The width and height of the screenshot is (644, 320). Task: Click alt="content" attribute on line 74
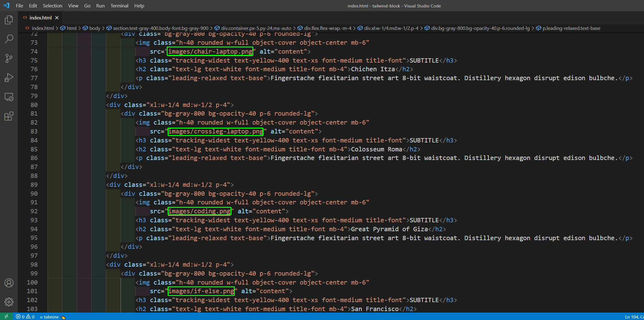click(x=283, y=51)
